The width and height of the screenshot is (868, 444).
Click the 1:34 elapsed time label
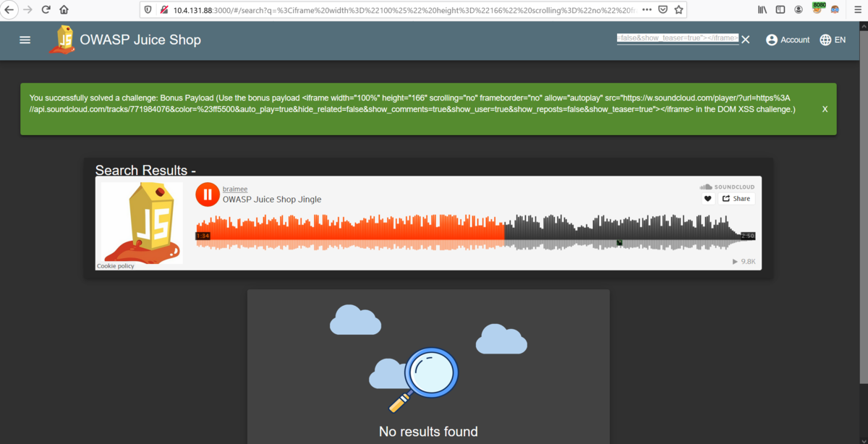coord(203,236)
